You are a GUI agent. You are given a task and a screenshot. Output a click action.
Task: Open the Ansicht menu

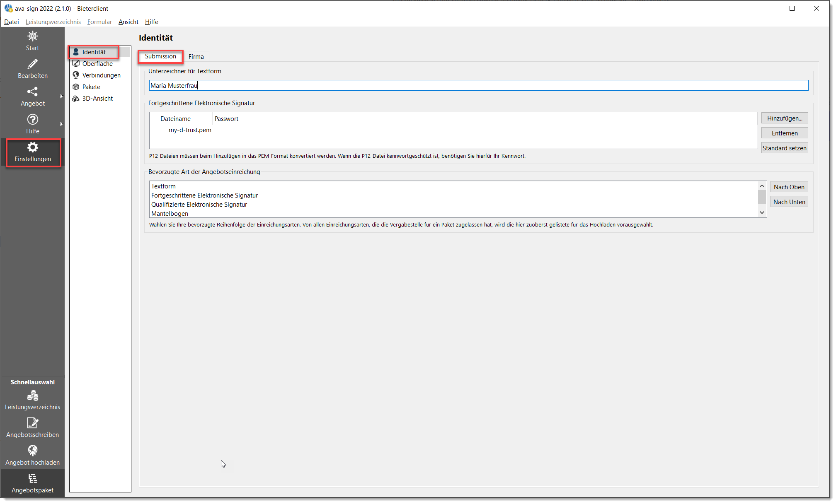tap(128, 22)
